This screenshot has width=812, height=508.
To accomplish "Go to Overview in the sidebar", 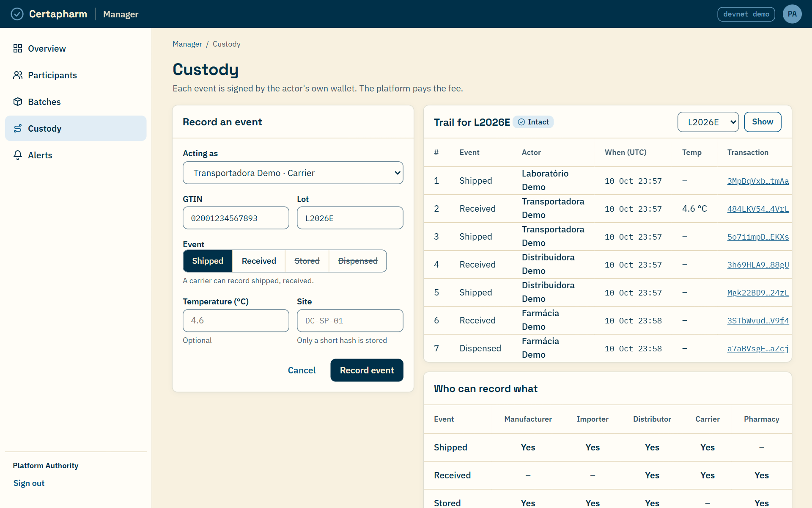I will (76, 48).
